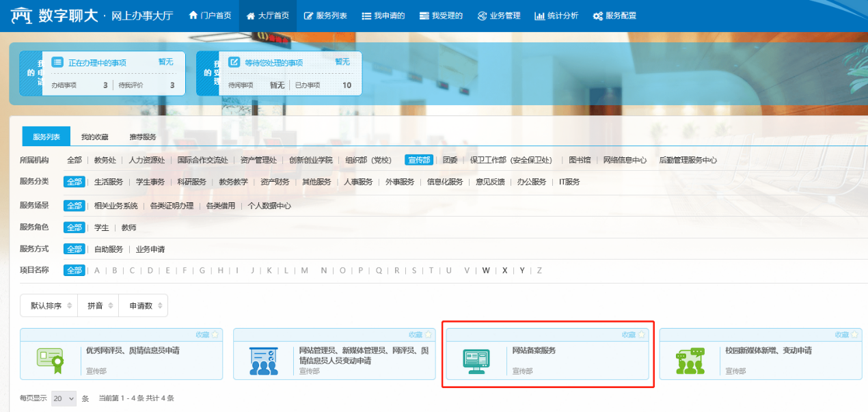Select 信息化服务 service category
The image size is (868, 412).
coord(444,182)
